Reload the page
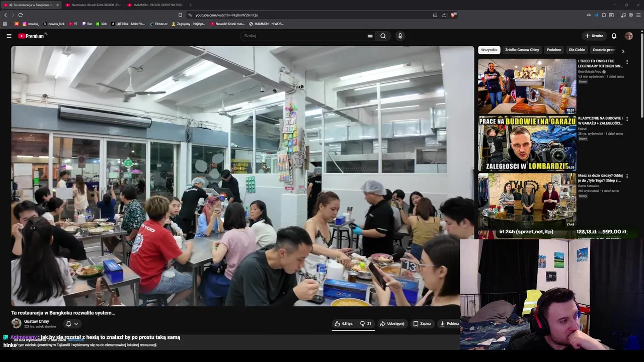 coord(20,15)
